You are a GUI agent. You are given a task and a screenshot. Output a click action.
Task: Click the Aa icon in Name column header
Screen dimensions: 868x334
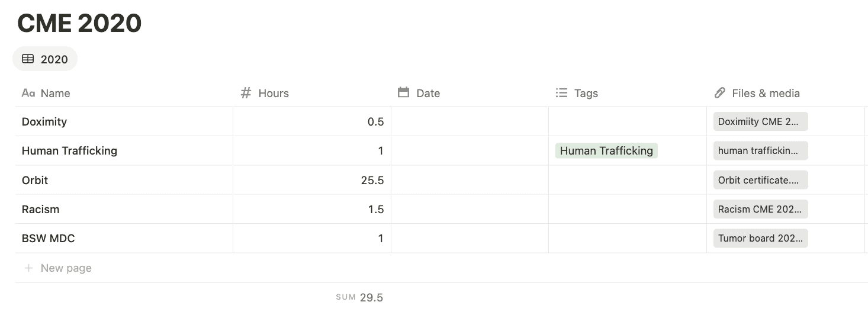[x=28, y=93]
